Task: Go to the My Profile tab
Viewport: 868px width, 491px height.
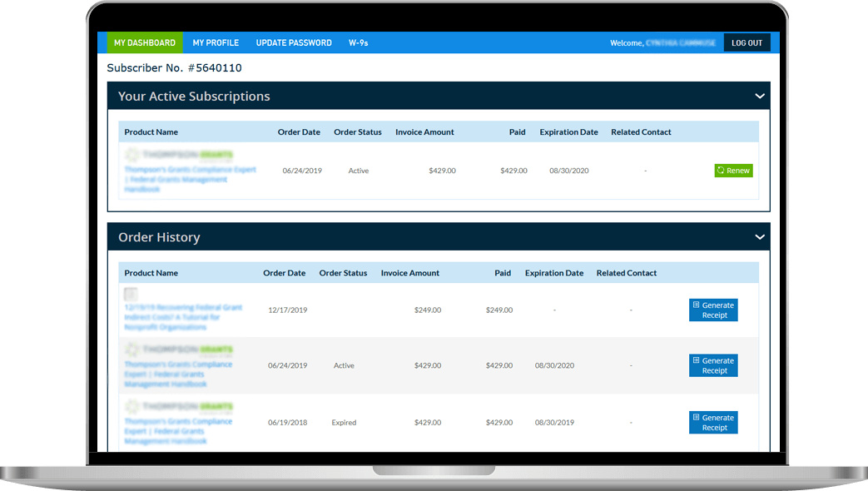Action: pos(216,42)
